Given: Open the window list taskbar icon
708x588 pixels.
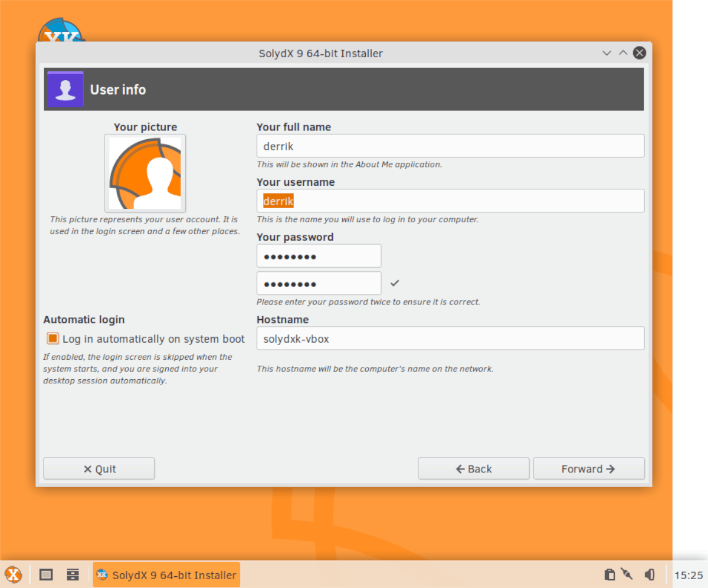Looking at the screenshot, I should click(73, 574).
